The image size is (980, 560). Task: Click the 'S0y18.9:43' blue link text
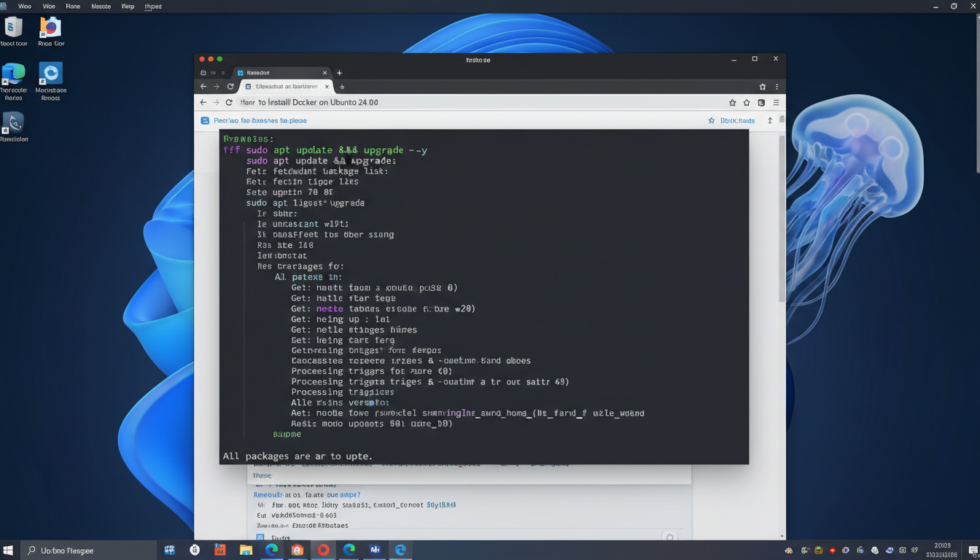tap(441, 505)
